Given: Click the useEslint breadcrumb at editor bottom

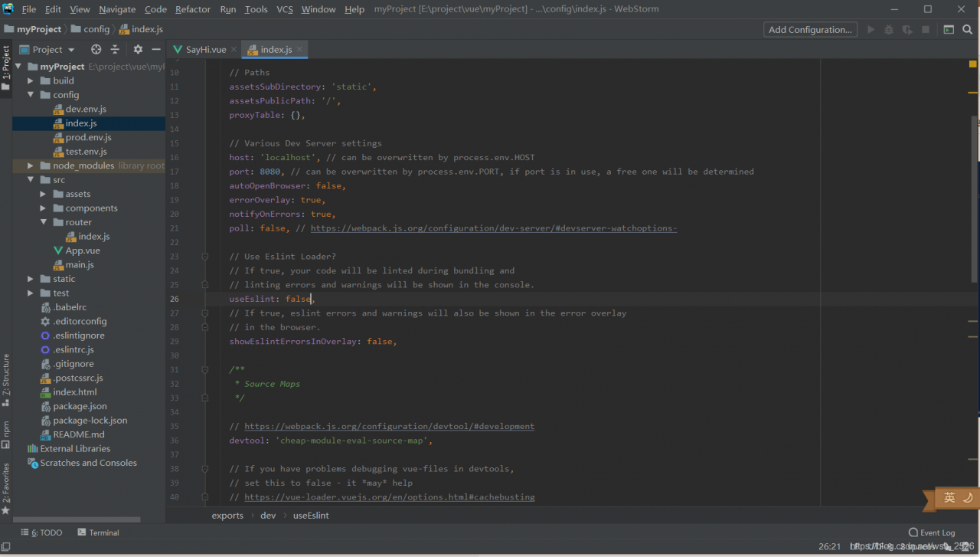Looking at the screenshot, I should pos(311,516).
